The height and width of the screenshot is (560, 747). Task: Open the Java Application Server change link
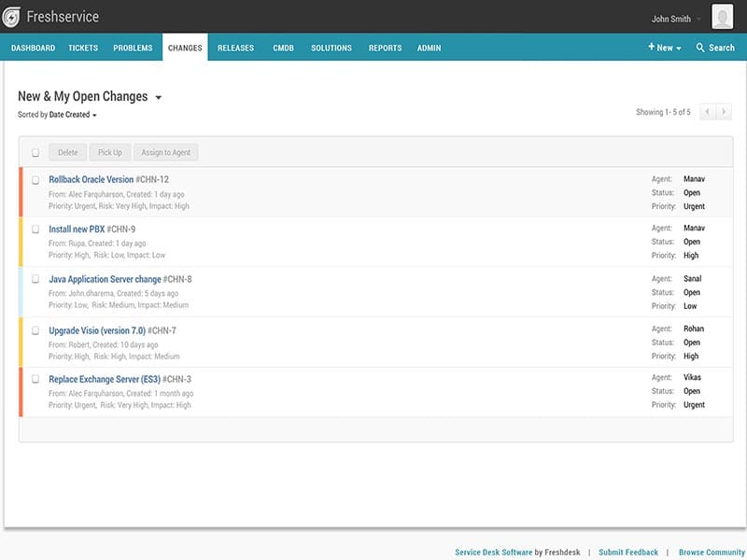click(105, 279)
